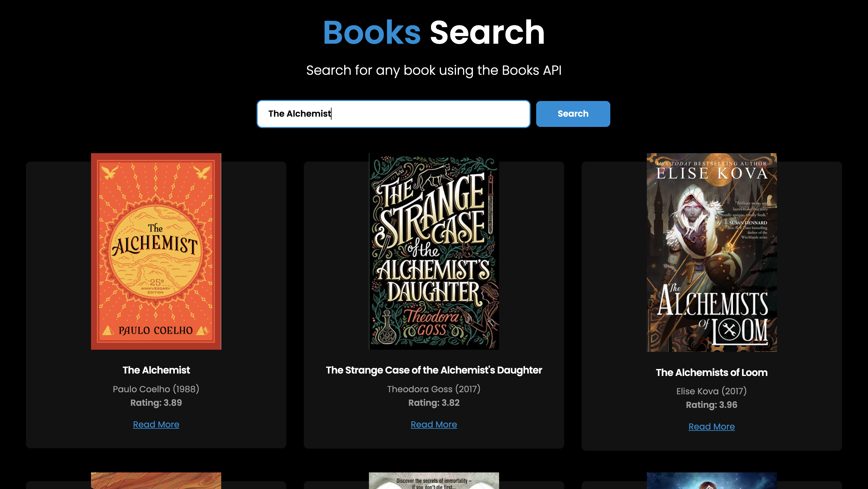
Task: Open Read More for The Alchemist
Action: [156, 424]
